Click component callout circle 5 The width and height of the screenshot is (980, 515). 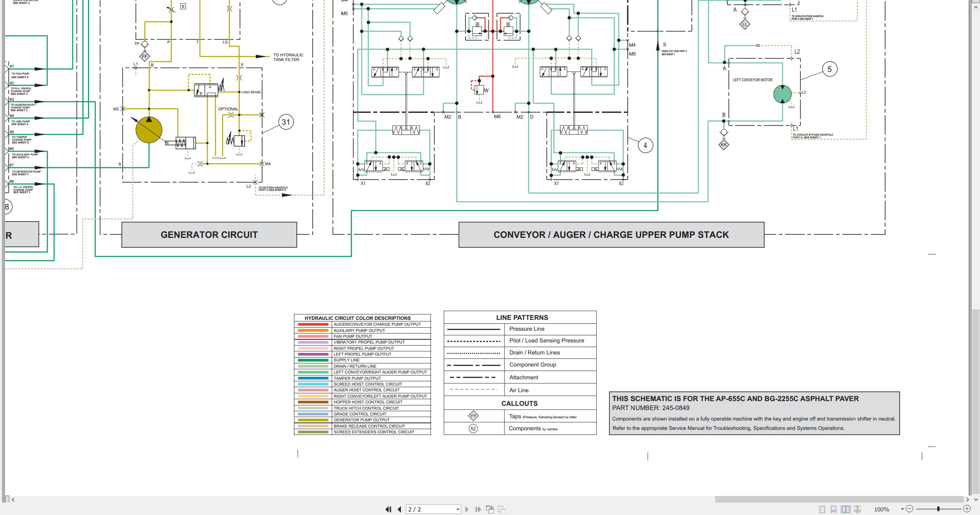[x=829, y=69]
